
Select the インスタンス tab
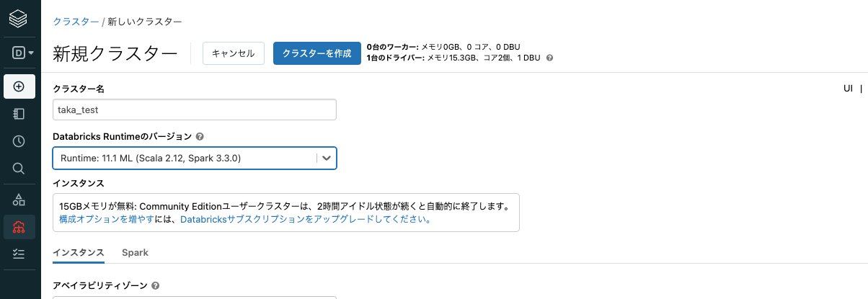79,252
